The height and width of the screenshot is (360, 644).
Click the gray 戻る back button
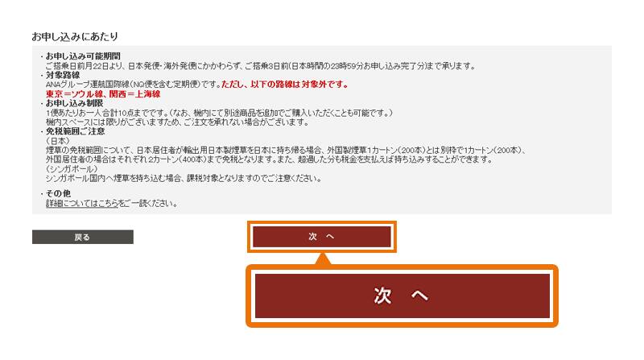click(83, 237)
